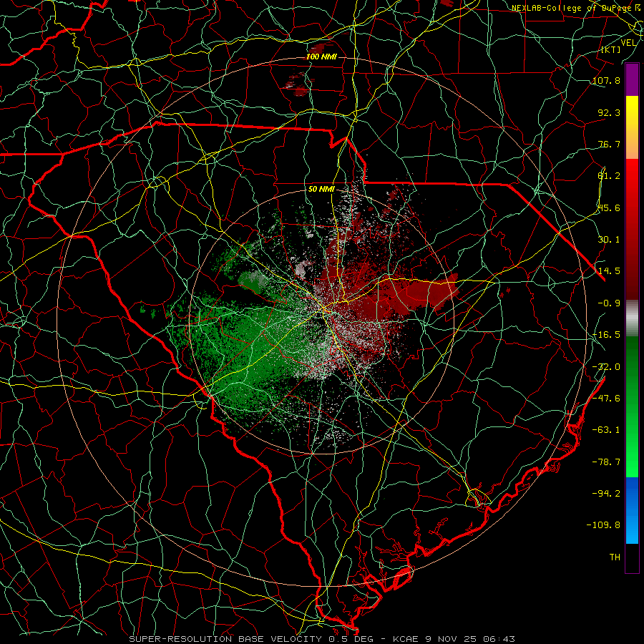Click the TH label at scale bottom
644x644 pixels.
[615, 557]
